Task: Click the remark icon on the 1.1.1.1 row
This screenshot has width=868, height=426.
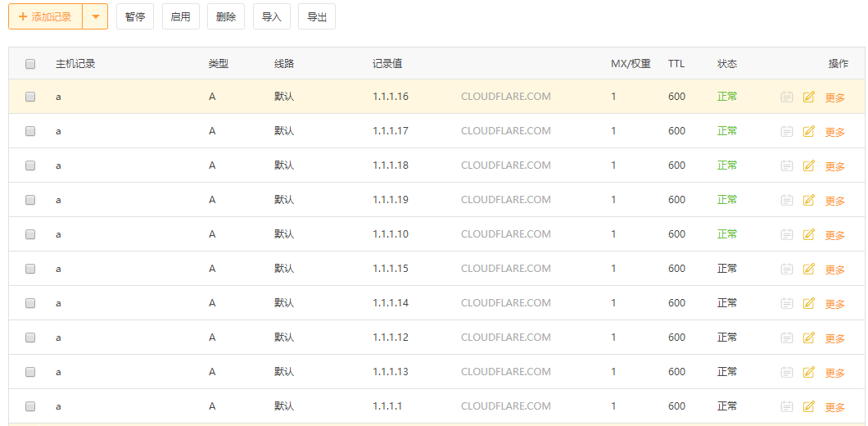Action: [787, 406]
